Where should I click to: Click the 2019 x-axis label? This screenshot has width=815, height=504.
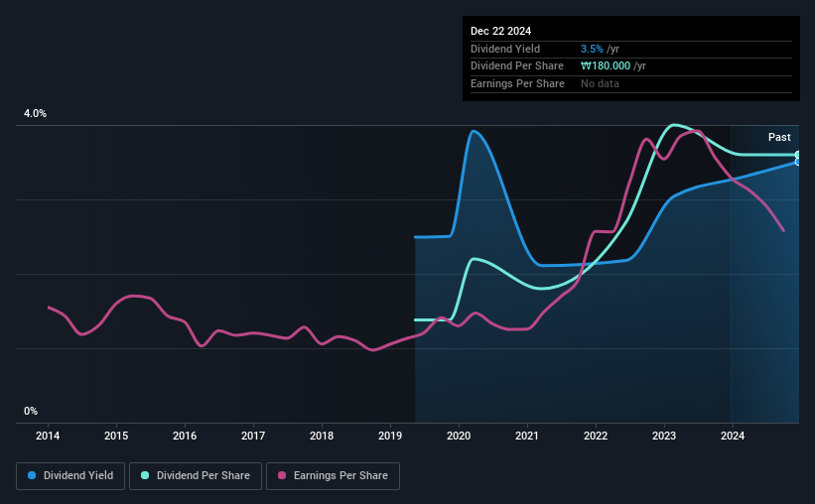(390, 436)
